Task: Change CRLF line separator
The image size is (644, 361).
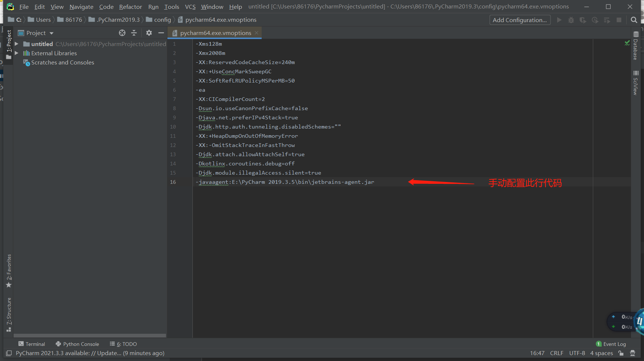Action: (x=556, y=353)
